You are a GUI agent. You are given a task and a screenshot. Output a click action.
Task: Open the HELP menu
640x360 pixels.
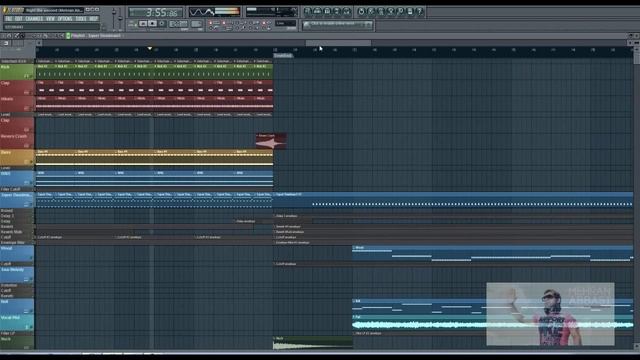(x=93, y=19)
